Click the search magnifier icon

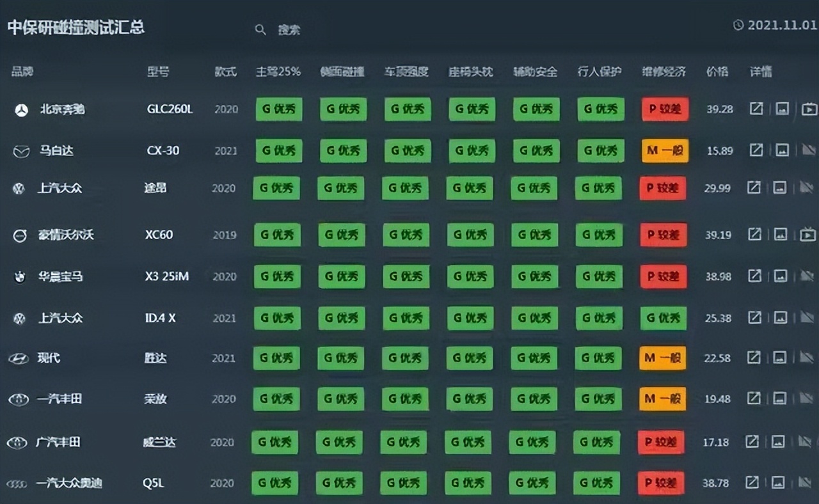point(260,29)
